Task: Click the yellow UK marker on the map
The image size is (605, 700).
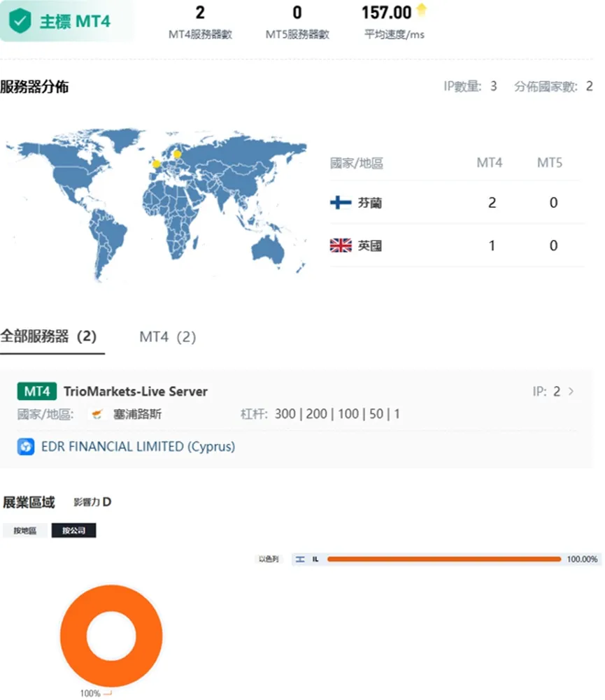Action: [156, 164]
